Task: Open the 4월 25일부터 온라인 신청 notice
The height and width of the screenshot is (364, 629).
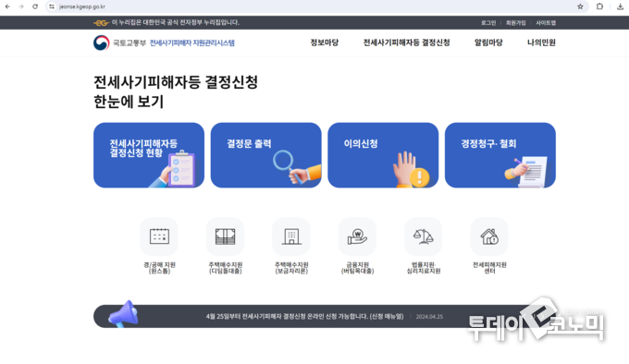Action: click(x=305, y=316)
